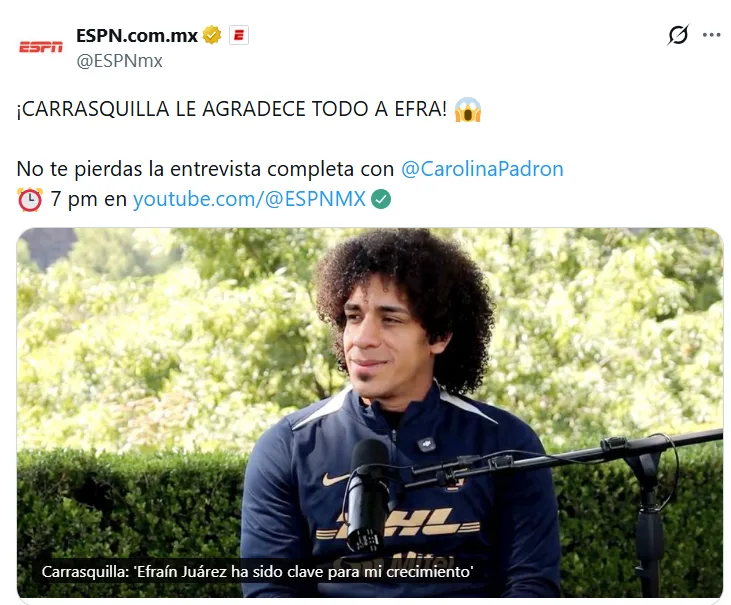The image size is (731, 605).
Task: Click the red alarm clock emoji
Action: point(30,199)
